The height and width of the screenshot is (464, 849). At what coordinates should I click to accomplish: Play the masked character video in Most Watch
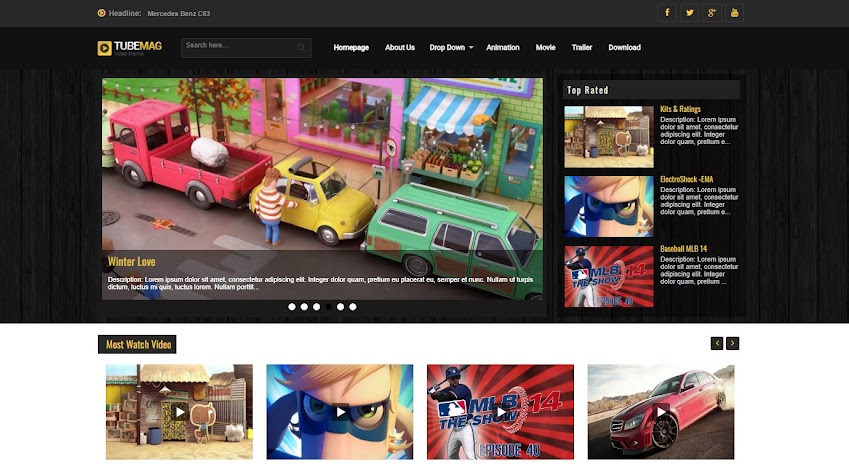pyautogui.click(x=339, y=412)
